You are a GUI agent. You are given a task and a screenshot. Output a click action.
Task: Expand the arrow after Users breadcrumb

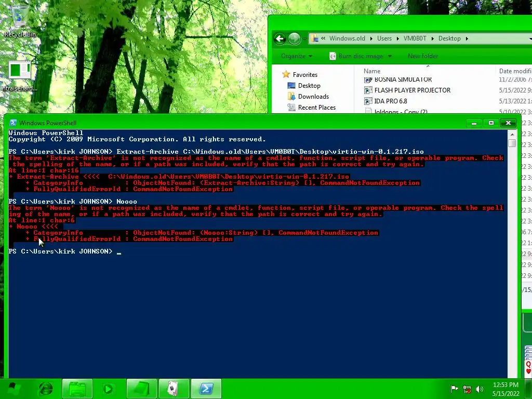tap(397, 38)
